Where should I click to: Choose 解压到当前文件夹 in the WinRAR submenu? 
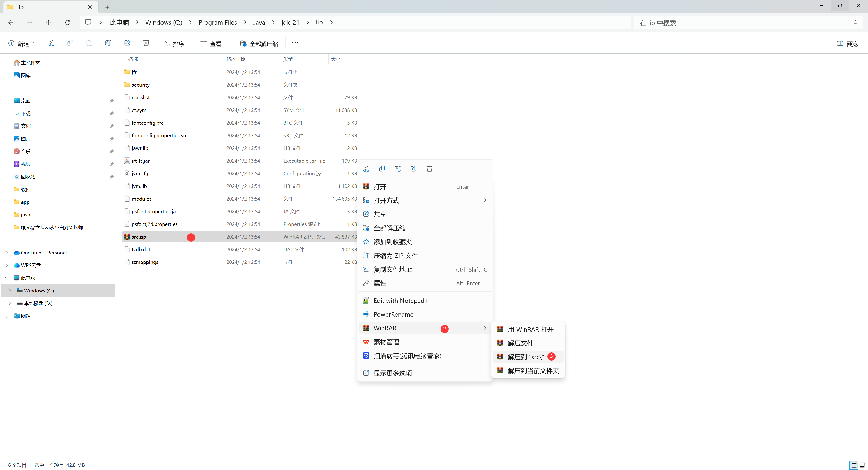coord(528,370)
